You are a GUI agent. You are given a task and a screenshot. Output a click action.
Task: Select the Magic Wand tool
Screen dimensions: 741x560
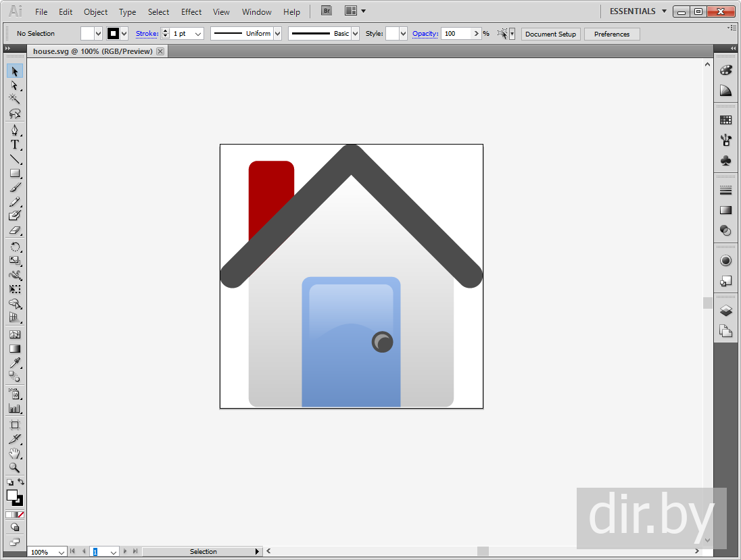15,99
